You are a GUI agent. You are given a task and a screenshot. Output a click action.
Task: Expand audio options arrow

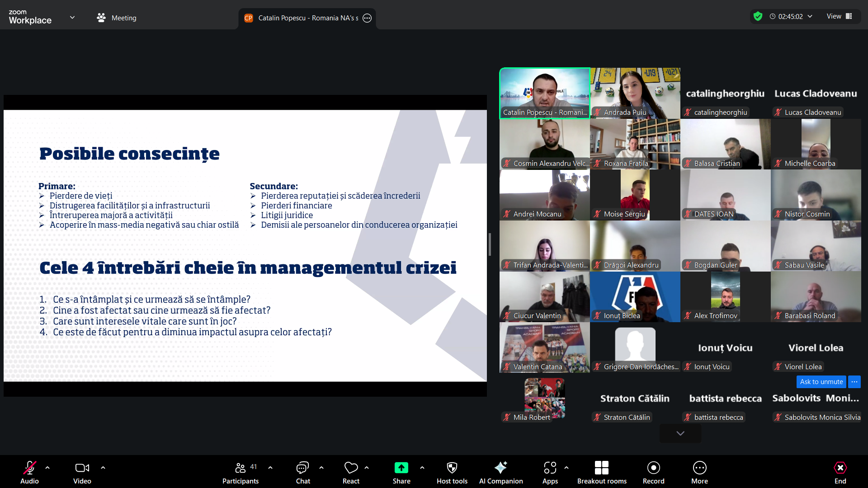(x=47, y=468)
